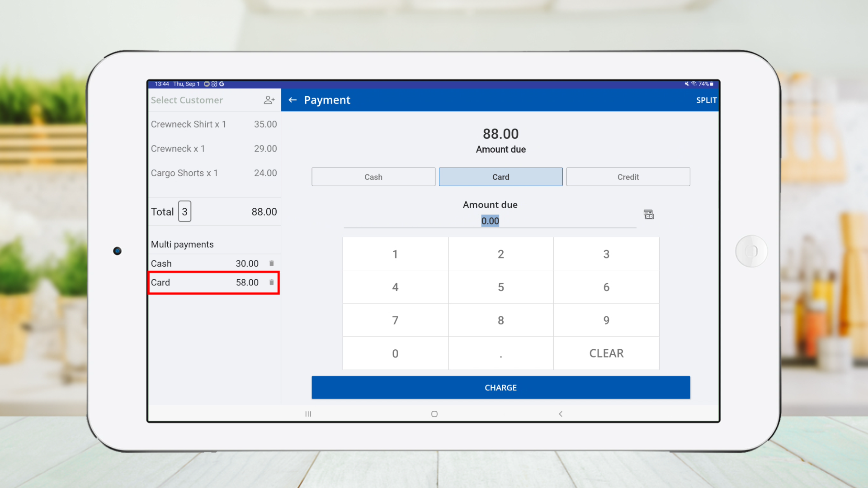
Task: Click the add customer icon
Action: click(x=269, y=100)
